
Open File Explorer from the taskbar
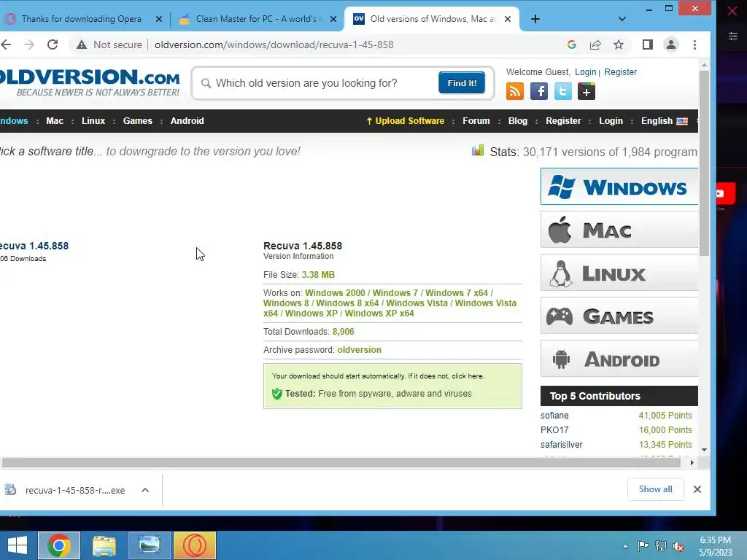point(104,545)
